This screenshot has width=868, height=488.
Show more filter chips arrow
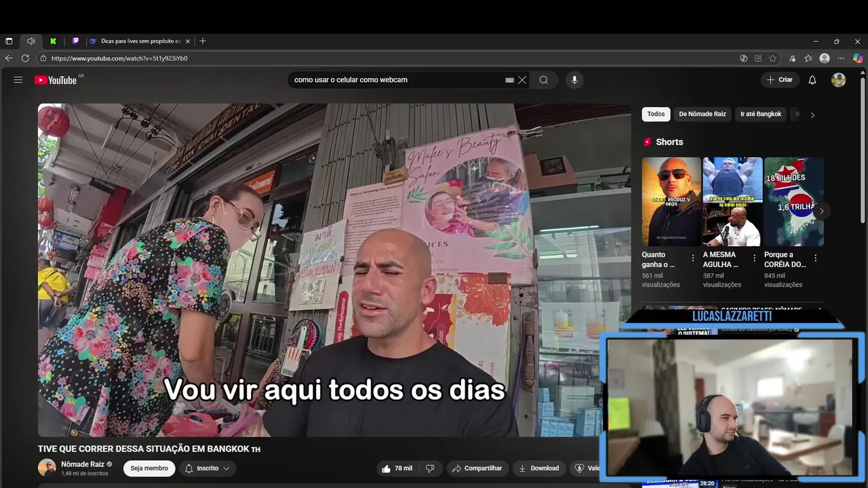[x=812, y=115]
